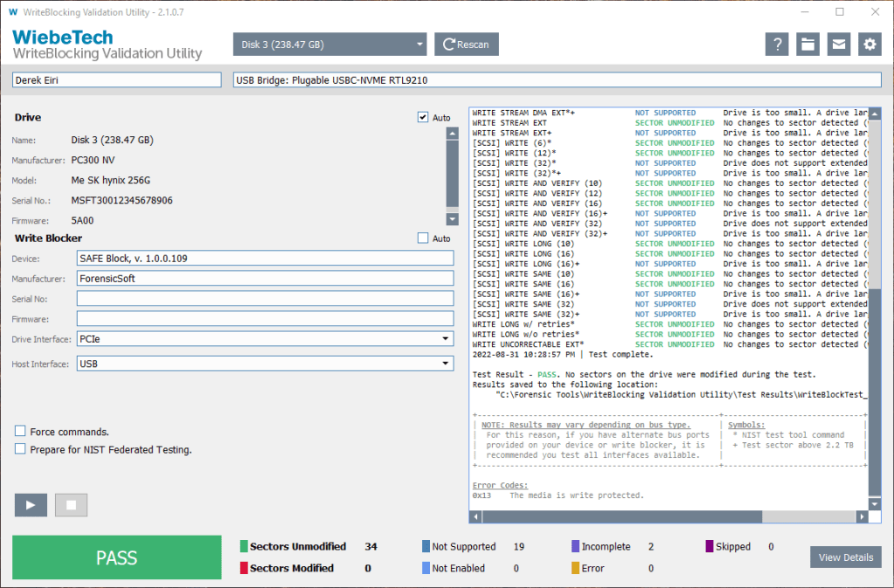Click the Write Blocker Serial No field

265,298
